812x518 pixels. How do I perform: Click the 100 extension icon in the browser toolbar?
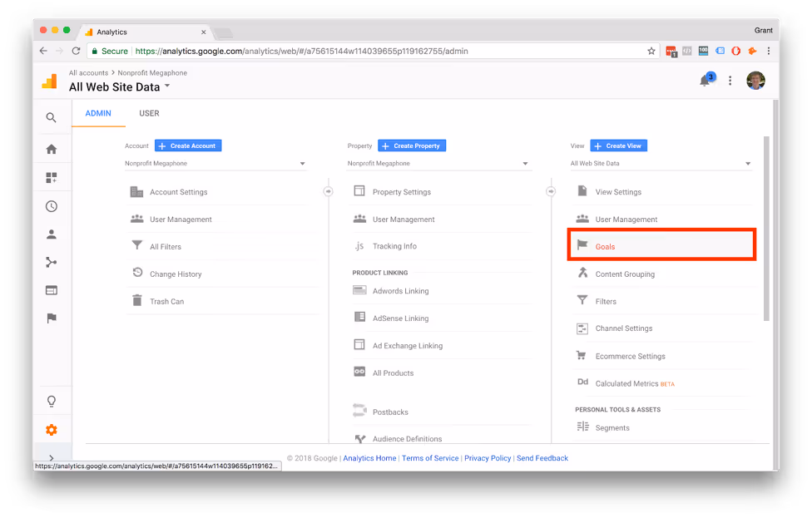703,51
